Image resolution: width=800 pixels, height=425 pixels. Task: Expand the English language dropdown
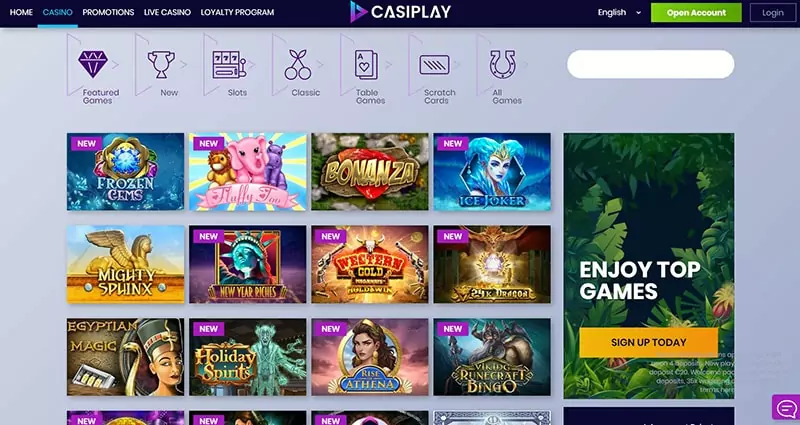[619, 12]
